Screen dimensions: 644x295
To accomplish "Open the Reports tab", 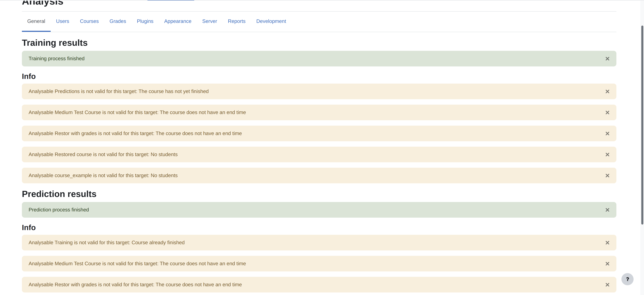I will coord(236,21).
